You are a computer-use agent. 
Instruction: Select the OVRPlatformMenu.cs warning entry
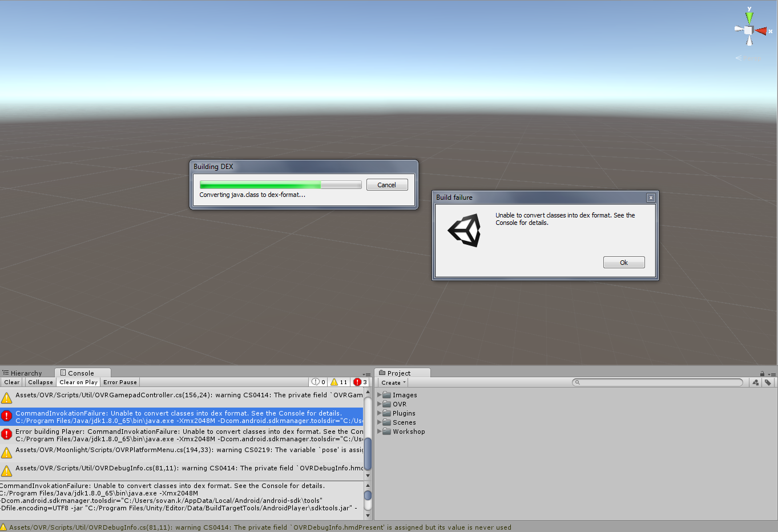coord(182,453)
